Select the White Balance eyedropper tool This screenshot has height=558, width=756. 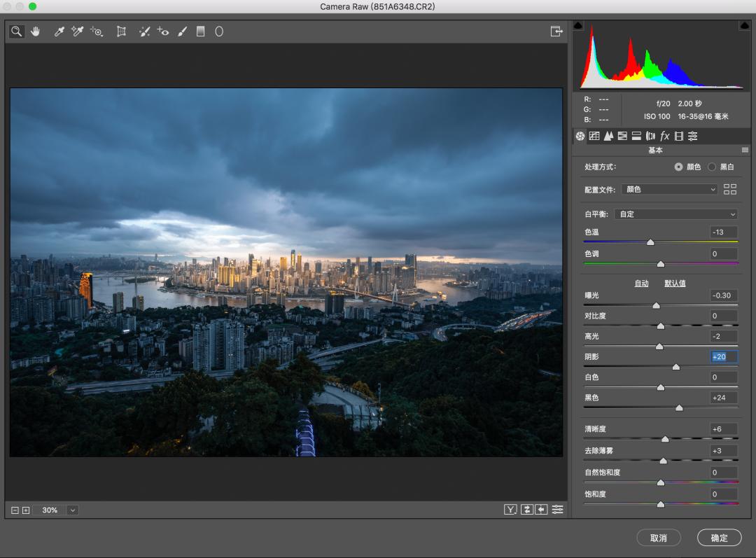click(x=59, y=32)
